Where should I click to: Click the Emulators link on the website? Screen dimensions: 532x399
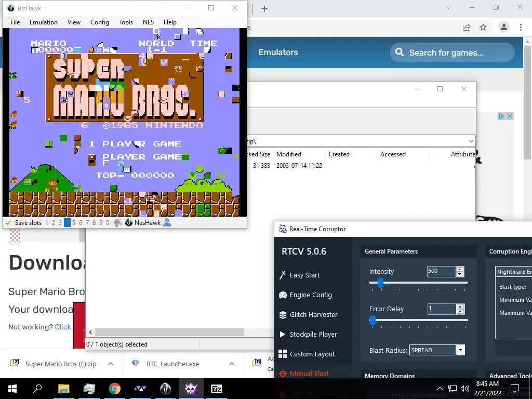coord(278,52)
